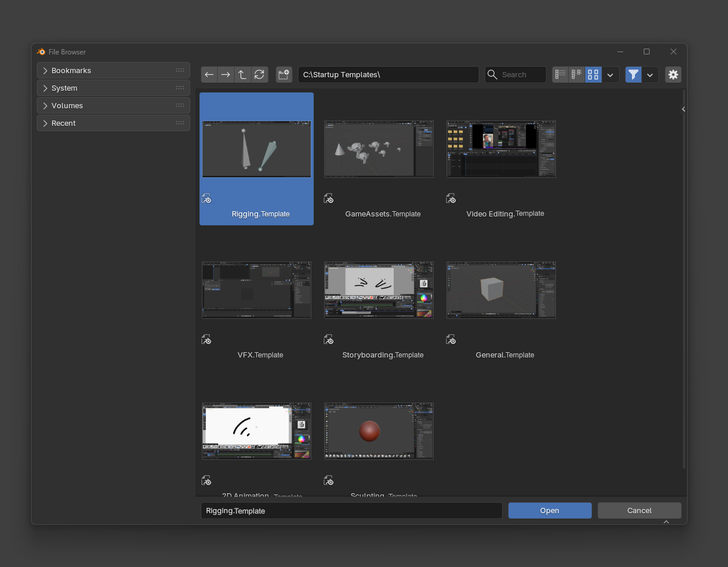Expand the side options panel arrow
Image resolution: width=728 pixels, height=567 pixels.
684,109
